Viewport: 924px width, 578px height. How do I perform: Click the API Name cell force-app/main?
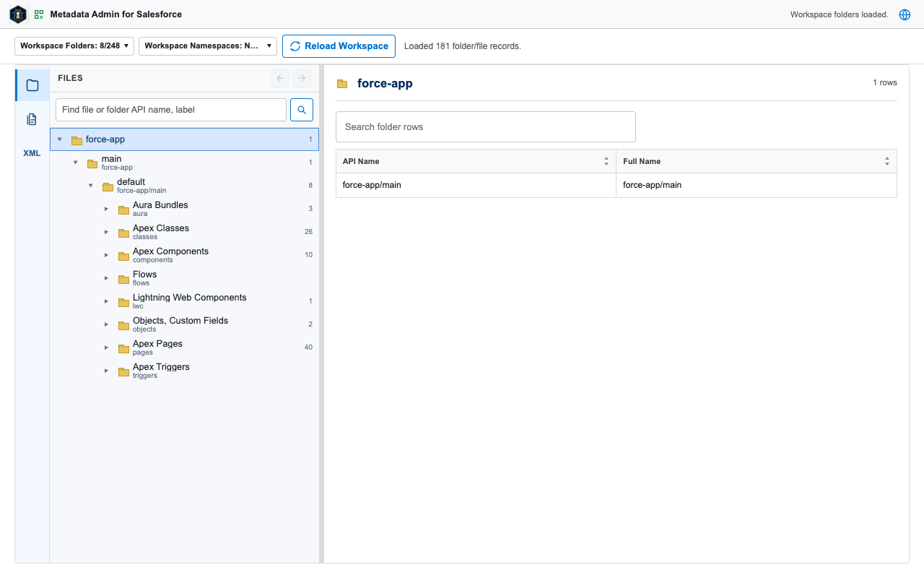[x=476, y=185]
